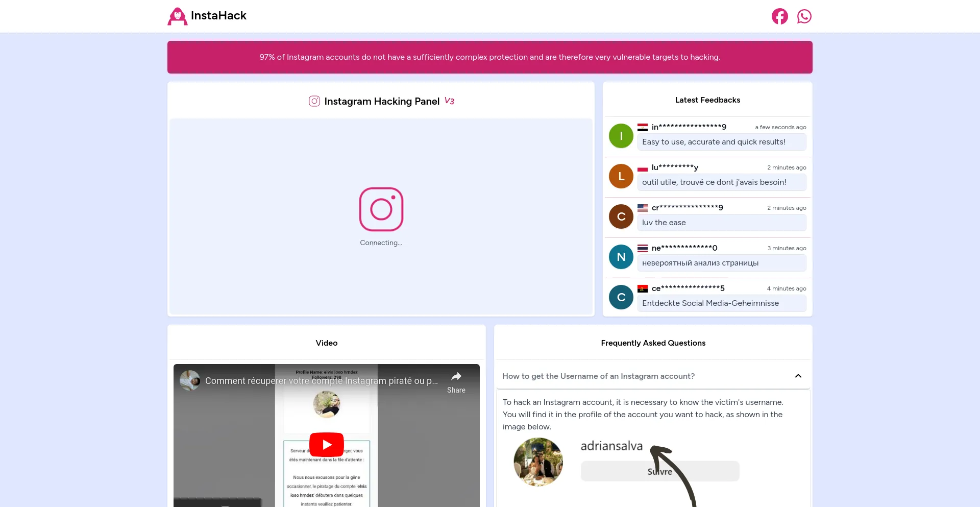This screenshot has width=980, height=507.
Task: Click the pink banner about 97% of accounts
Action: click(x=490, y=57)
